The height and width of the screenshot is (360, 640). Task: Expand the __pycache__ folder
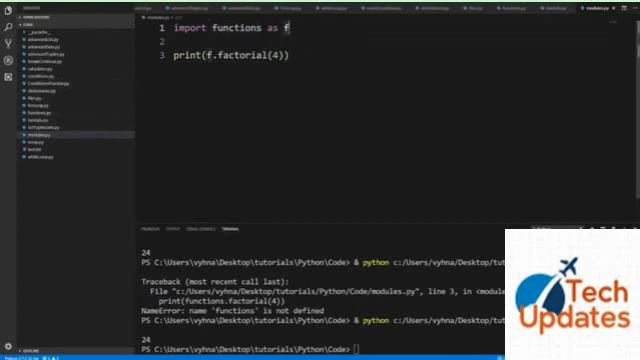(39, 32)
